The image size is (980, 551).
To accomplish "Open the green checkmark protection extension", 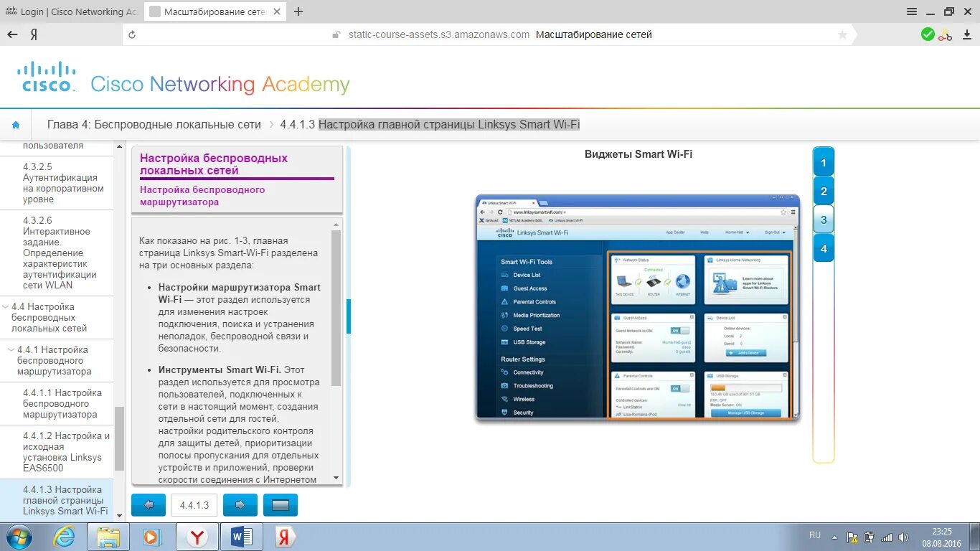I will click(928, 34).
